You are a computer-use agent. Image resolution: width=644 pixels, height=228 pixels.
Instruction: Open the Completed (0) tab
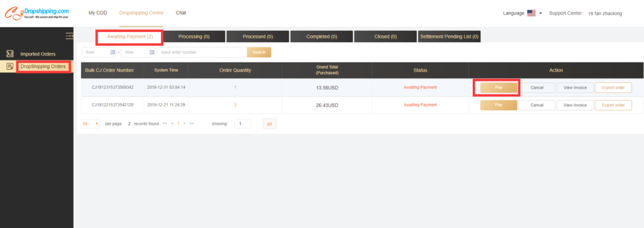point(321,37)
